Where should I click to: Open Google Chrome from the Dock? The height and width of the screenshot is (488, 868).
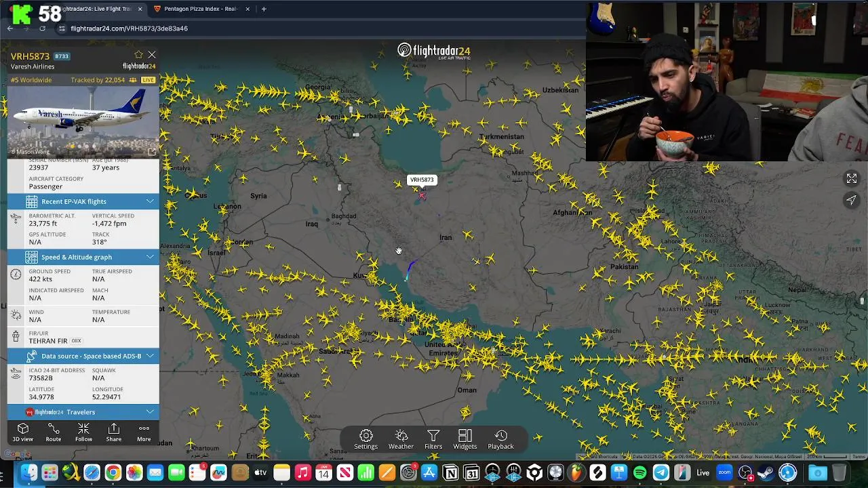(x=113, y=472)
